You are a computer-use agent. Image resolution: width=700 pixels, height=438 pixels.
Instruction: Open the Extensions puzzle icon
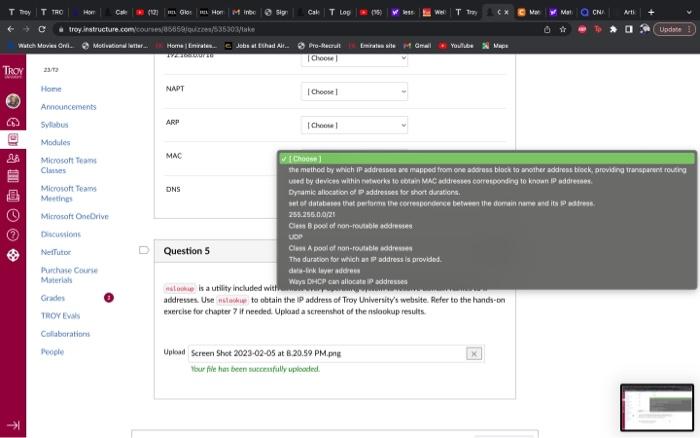[x=613, y=29]
